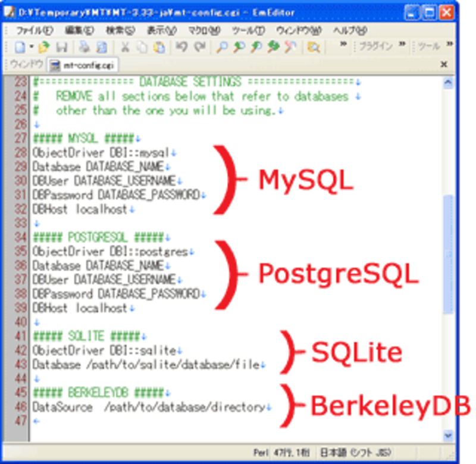Expand the main toolbar overflow chevron

343,44
